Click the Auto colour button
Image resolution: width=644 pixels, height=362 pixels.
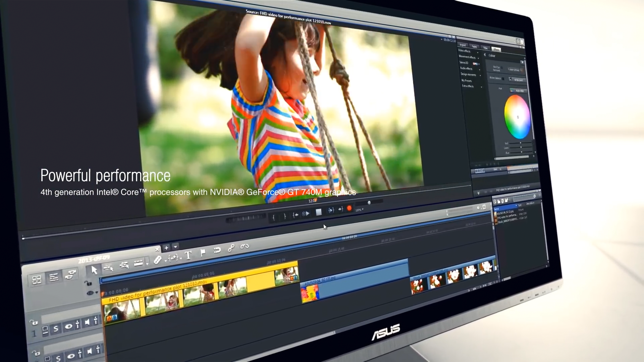(x=518, y=91)
